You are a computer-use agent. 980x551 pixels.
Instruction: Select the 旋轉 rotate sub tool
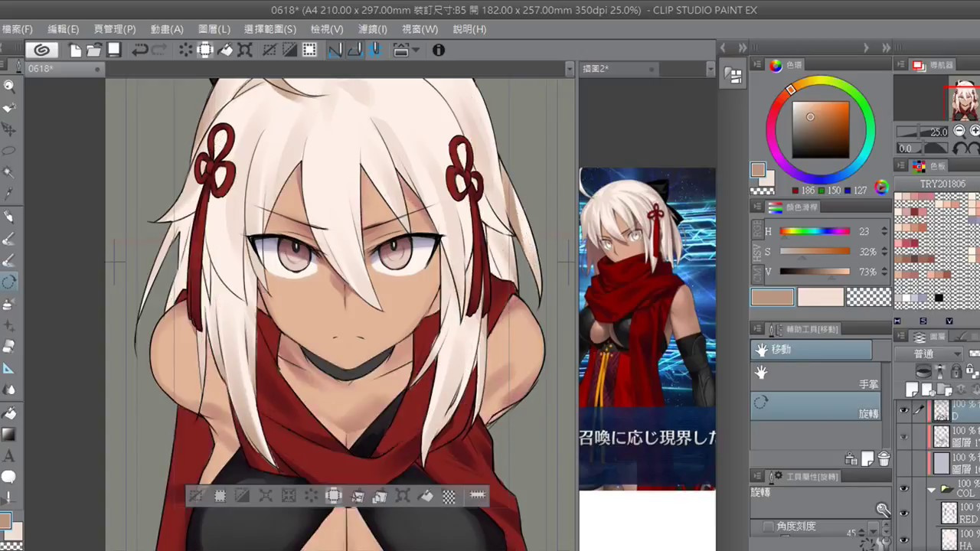click(815, 407)
